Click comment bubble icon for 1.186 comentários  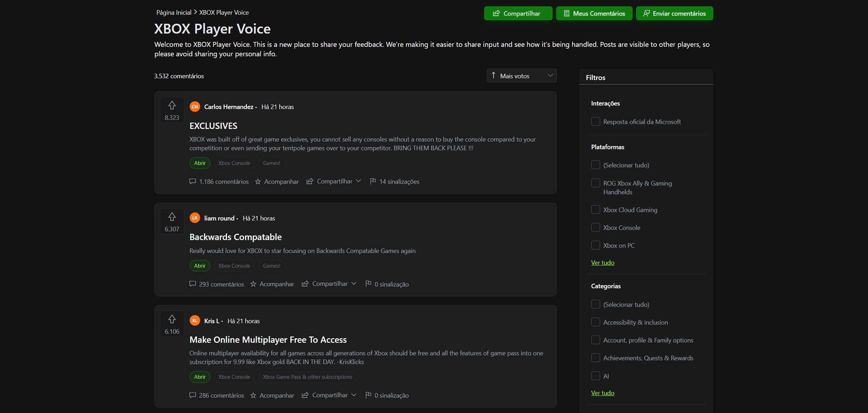click(192, 181)
